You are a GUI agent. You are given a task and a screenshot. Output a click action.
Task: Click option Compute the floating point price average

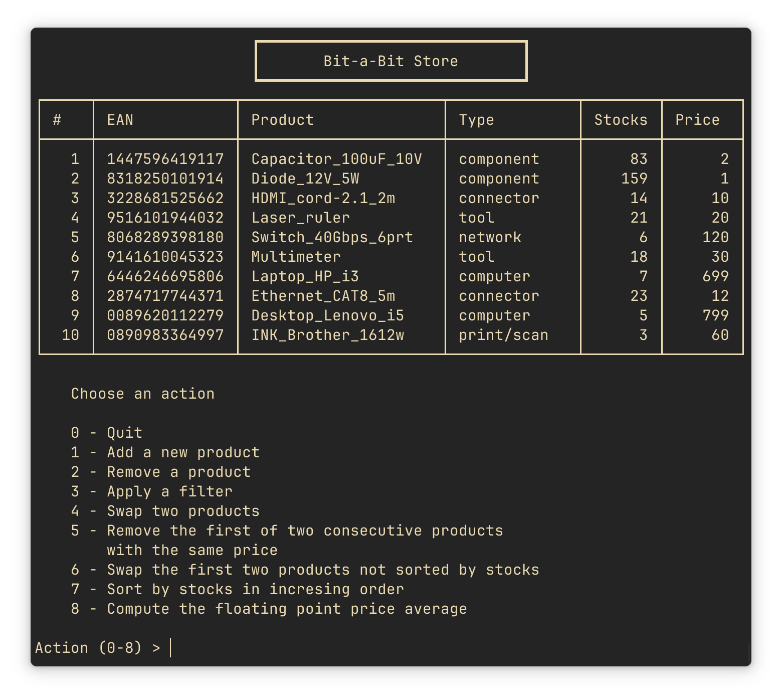tap(287, 609)
